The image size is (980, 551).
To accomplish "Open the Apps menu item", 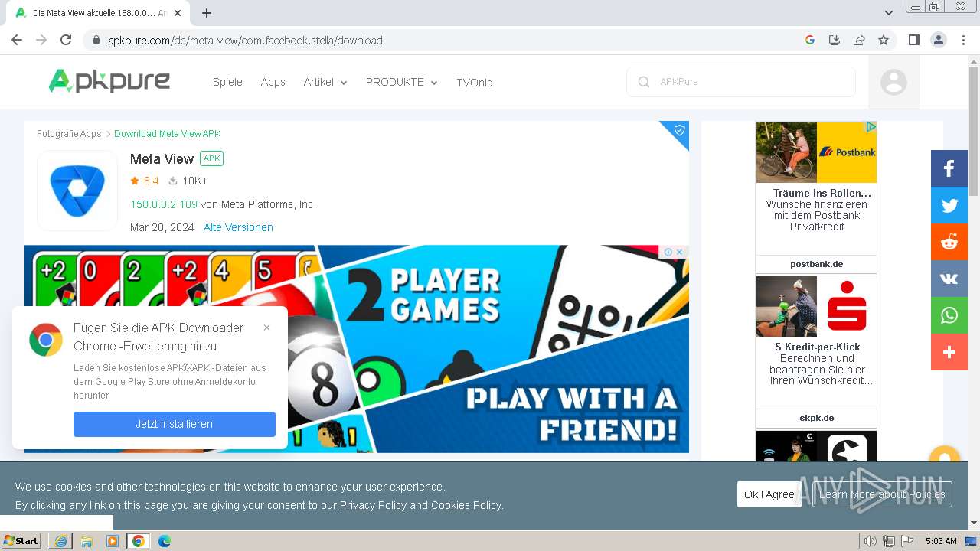I will pyautogui.click(x=273, y=82).
